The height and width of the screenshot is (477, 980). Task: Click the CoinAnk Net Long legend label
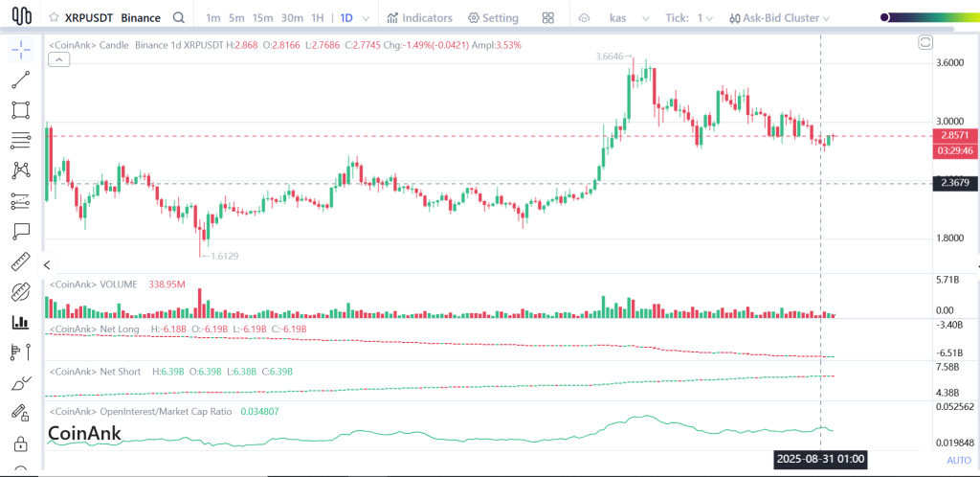click(94, 329)
